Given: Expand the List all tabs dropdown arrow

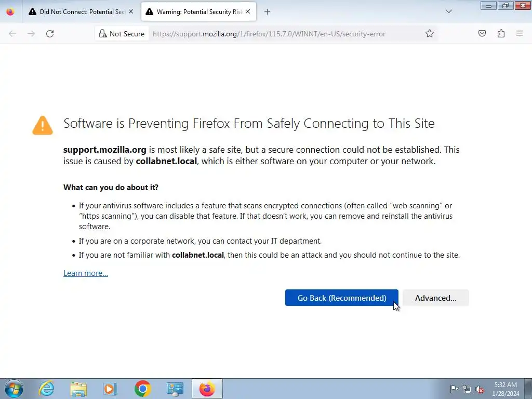Looking at the screenshot, I should coord(449,12).
